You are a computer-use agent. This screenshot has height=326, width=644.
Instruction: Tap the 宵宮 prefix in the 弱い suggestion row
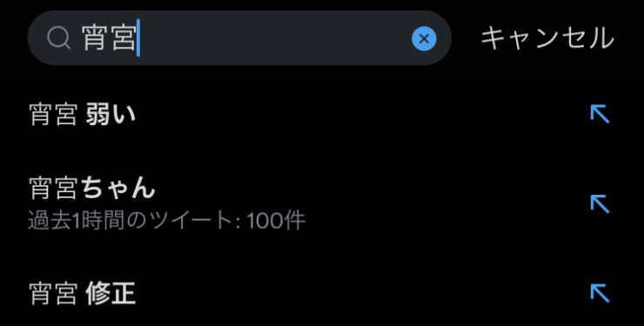pos(53,115)
